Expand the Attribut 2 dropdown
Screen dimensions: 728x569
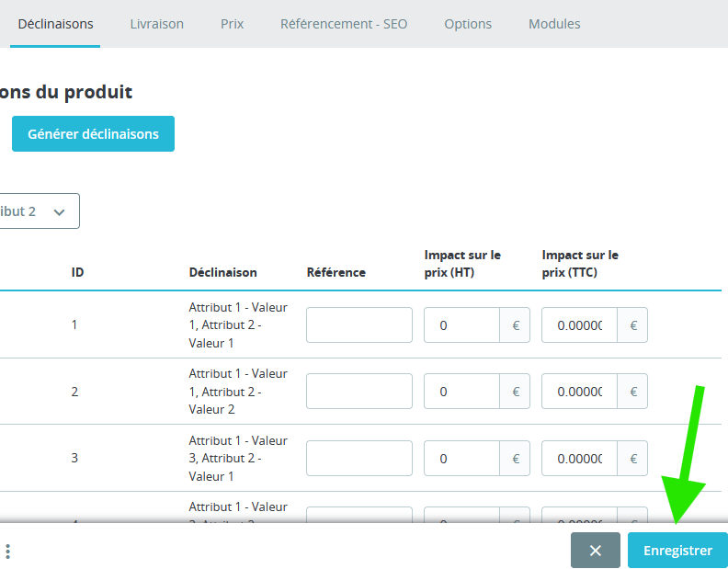tap(39, 211)
